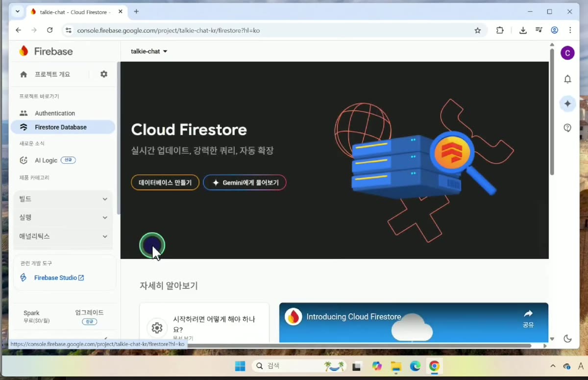Open Task View on taskbar
Screen dimensions: 588x380
[357, 366]
